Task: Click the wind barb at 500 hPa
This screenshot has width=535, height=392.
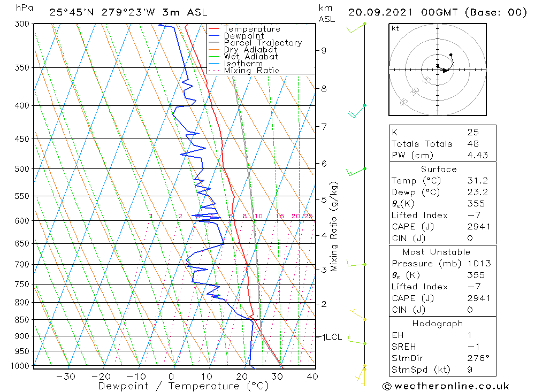Action: (x=356, y=172)
